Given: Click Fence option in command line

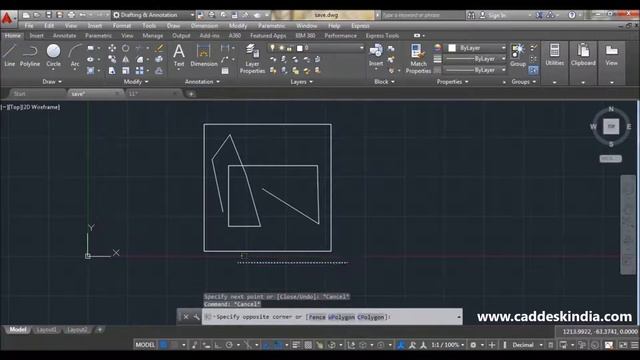Looking at the screenshot, I should coord(317,317).
